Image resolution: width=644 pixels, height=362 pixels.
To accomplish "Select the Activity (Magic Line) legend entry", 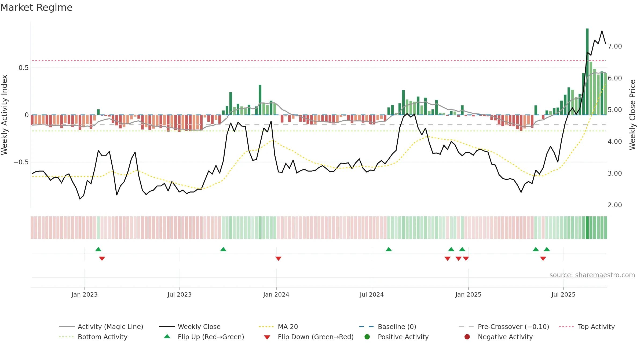I will coord(101,327).
